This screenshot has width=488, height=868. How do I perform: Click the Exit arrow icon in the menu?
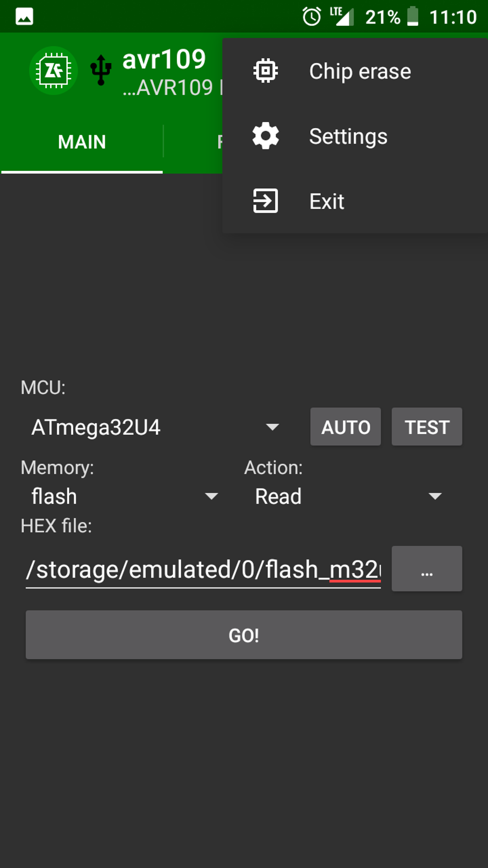click(266, 201)
